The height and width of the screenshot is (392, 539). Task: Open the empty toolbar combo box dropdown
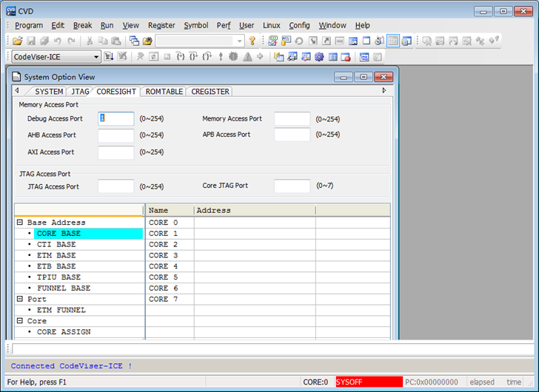[x=240, y=41]
